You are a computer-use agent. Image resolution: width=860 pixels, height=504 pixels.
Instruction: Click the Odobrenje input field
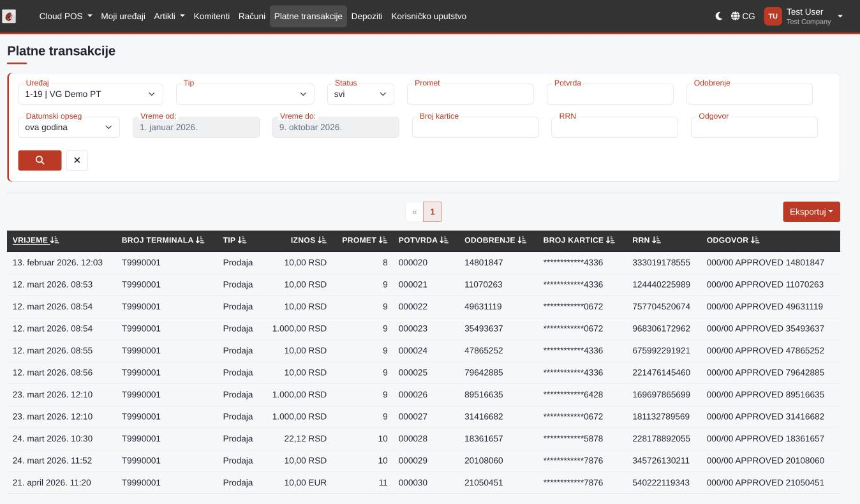[x=750, y=94]
